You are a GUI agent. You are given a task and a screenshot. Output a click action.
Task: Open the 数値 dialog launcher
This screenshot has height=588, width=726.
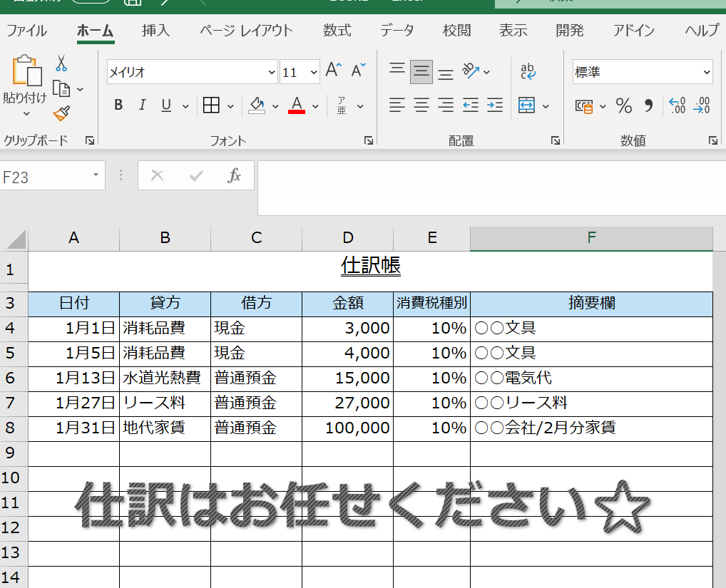pyautogui.click(x=713, y=140)
